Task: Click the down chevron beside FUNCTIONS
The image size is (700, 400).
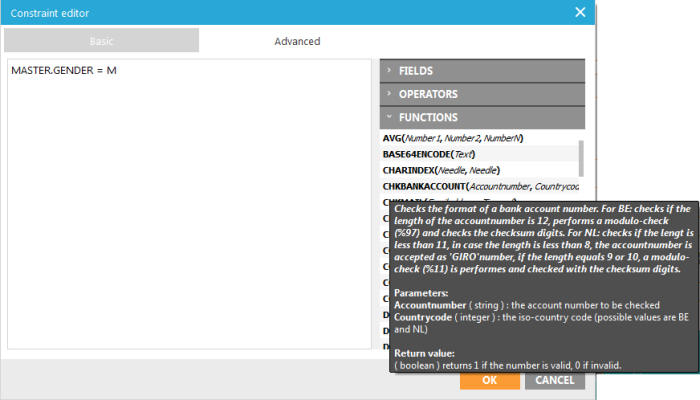Action: [389, 117]
